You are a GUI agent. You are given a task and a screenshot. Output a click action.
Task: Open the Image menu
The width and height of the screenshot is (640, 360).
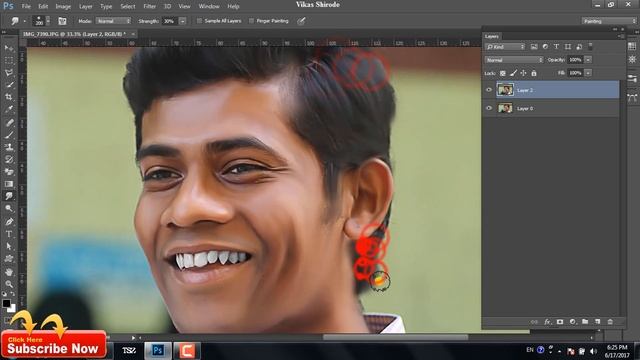[x=63, y=7]
